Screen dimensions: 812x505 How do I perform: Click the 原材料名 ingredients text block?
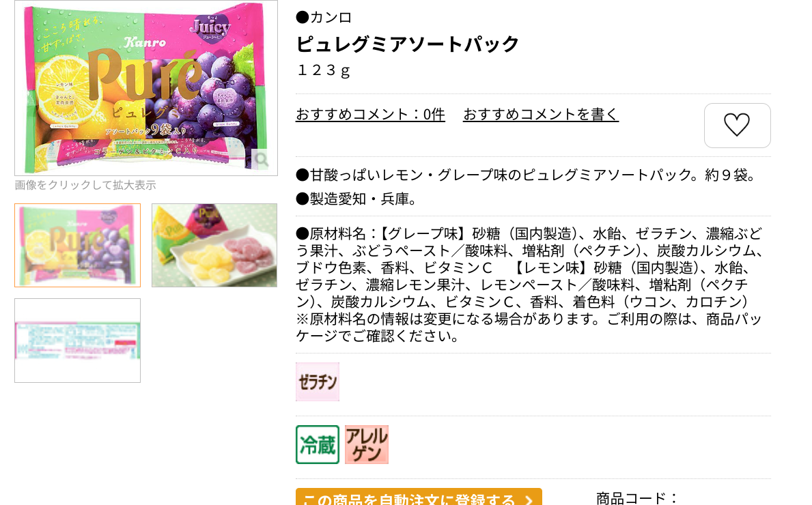(x=530, y=285)
